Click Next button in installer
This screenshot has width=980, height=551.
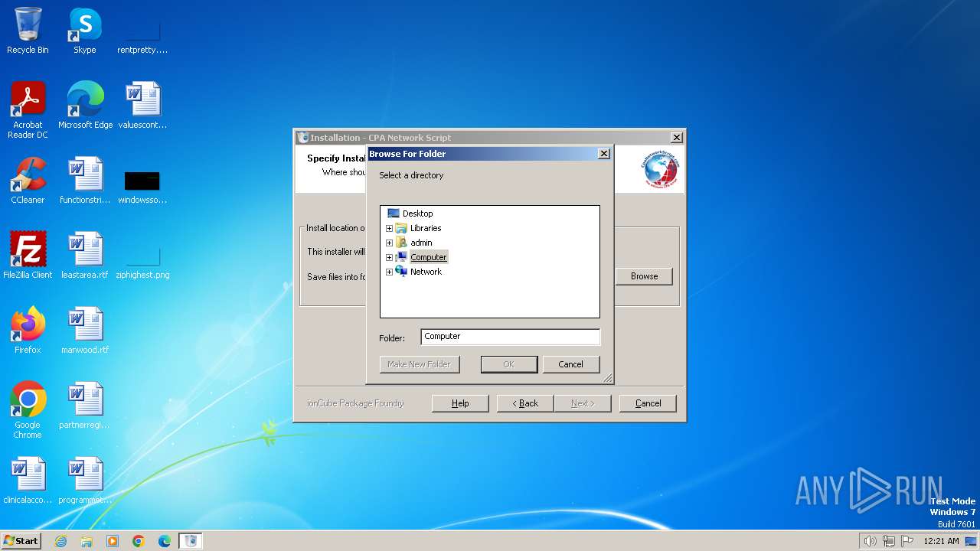[582, 403]
